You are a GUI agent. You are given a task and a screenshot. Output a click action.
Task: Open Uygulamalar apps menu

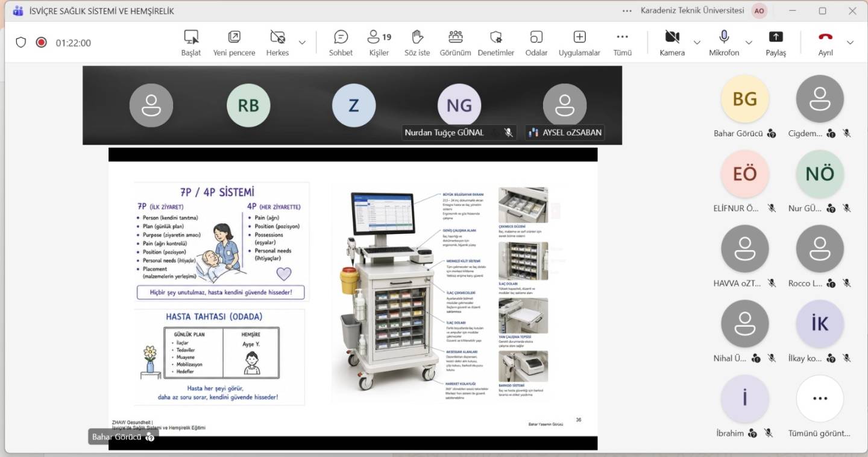[x=579, y=42]
